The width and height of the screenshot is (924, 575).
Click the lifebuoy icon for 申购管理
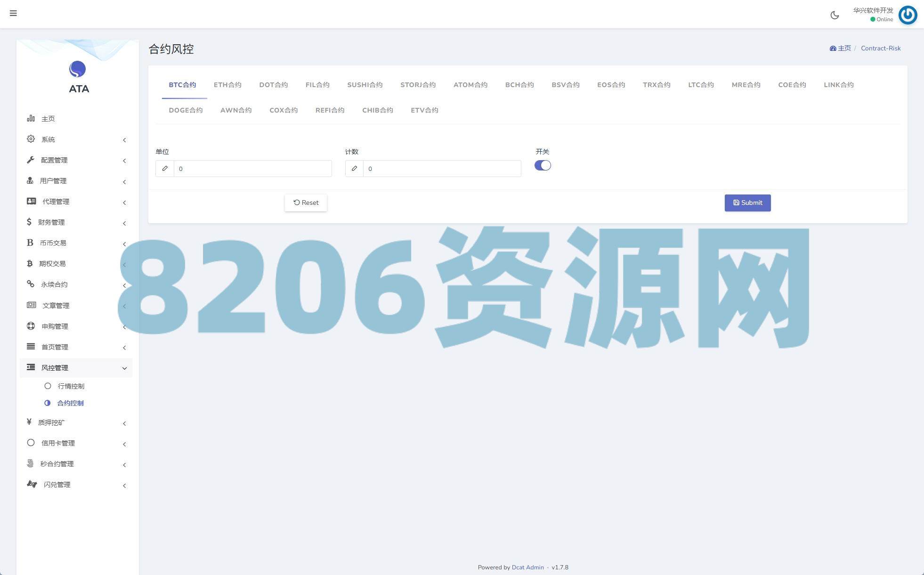pyautogui.click(x=31, y=326)
